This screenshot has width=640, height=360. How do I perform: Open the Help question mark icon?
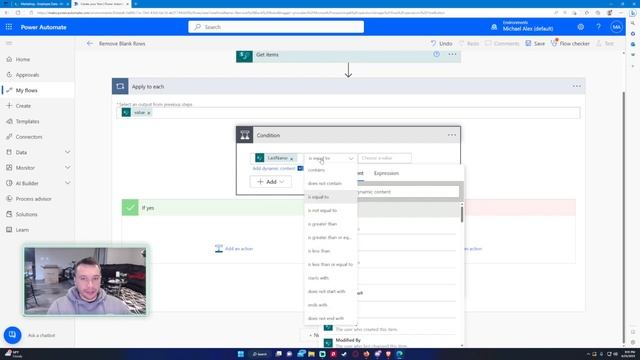(598, 27)
